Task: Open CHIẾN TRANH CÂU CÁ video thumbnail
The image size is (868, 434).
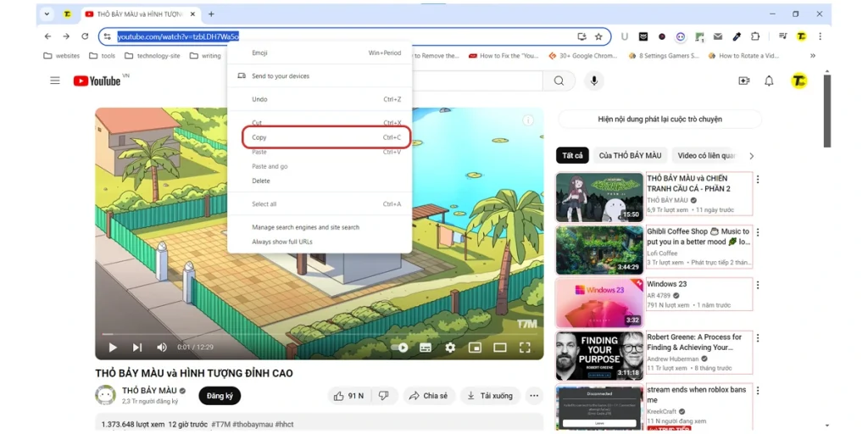Action: [x=599, y=197]
